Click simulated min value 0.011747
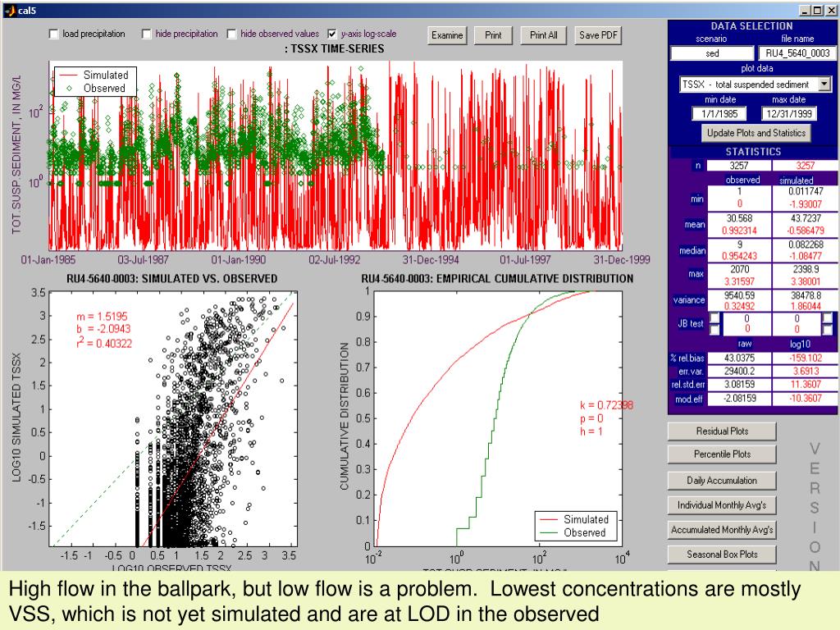The image size is (840, 630). (x=805, y=191)
